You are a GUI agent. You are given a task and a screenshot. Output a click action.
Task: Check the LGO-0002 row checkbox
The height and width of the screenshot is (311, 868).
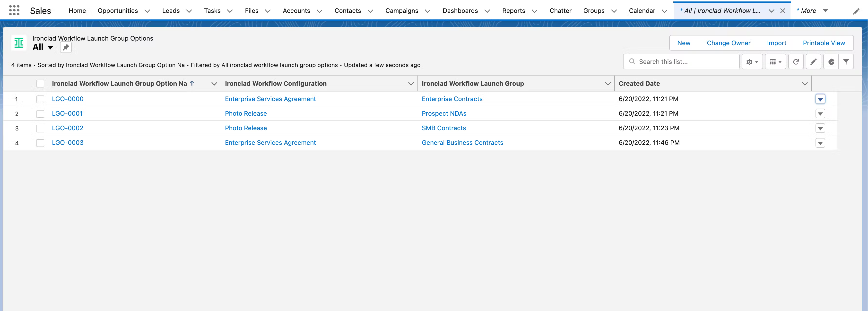(40, 128)
